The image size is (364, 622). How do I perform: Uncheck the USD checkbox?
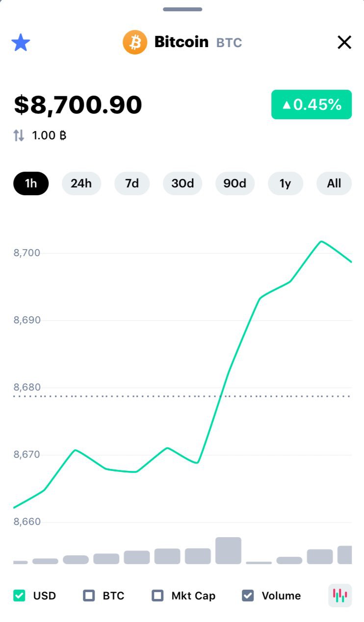pos(19,596)
